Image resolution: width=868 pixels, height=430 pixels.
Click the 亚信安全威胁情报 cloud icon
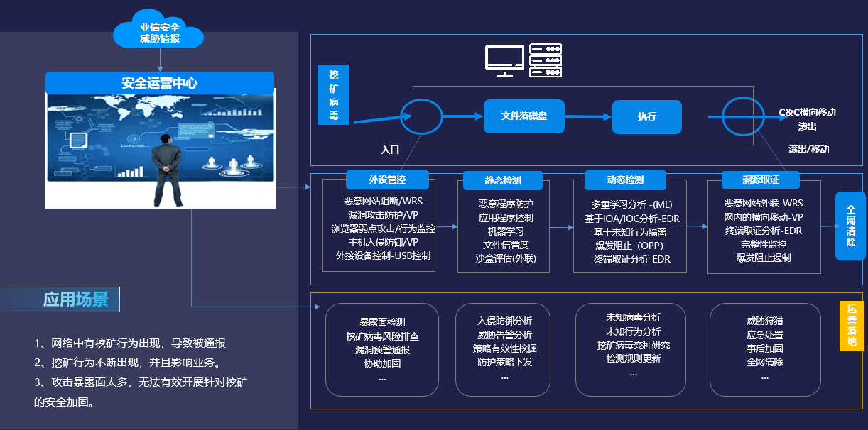point(159,33)
